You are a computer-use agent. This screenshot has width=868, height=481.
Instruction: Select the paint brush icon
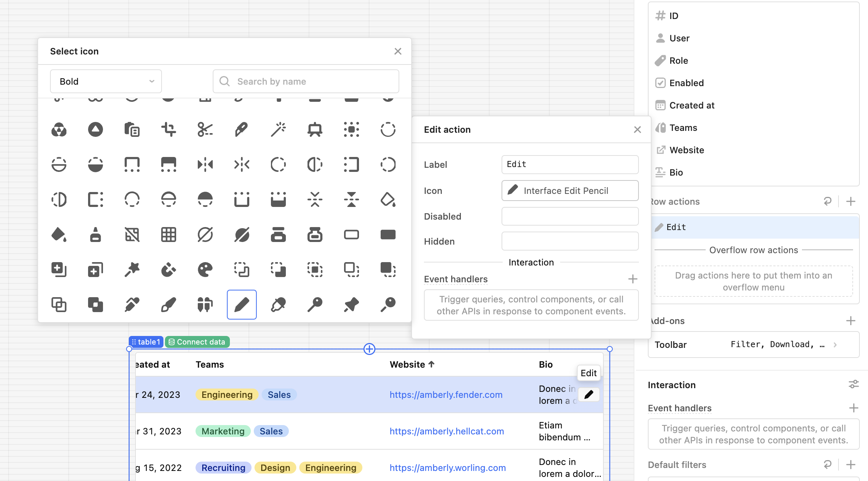(x=168, y=304)
